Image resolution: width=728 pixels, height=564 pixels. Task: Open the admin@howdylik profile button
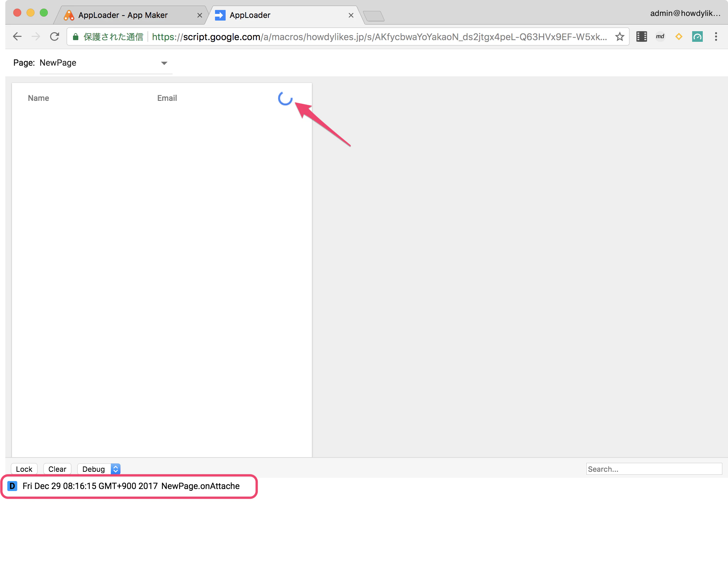tap(685, 13)
